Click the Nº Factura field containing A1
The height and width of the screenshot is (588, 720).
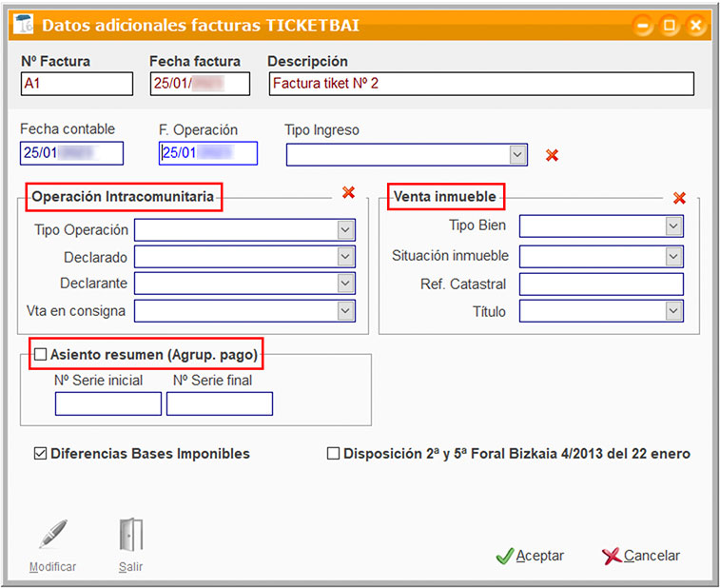click(x=77, y=84)
